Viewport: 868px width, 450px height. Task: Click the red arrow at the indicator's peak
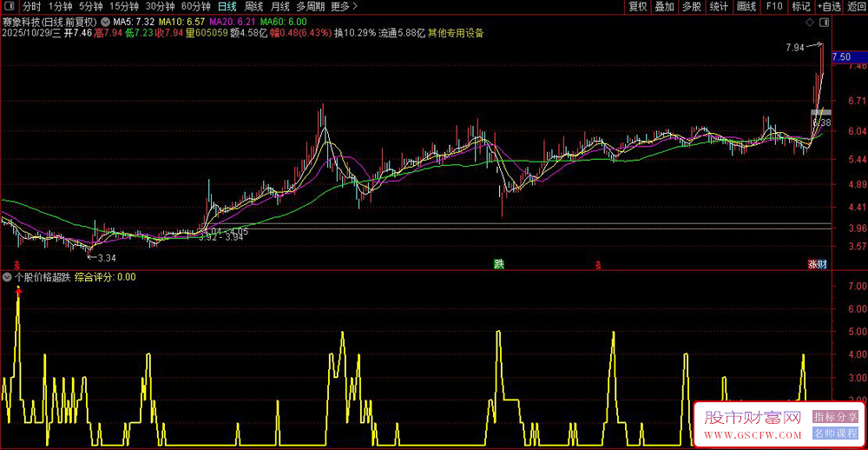point(18,293)
